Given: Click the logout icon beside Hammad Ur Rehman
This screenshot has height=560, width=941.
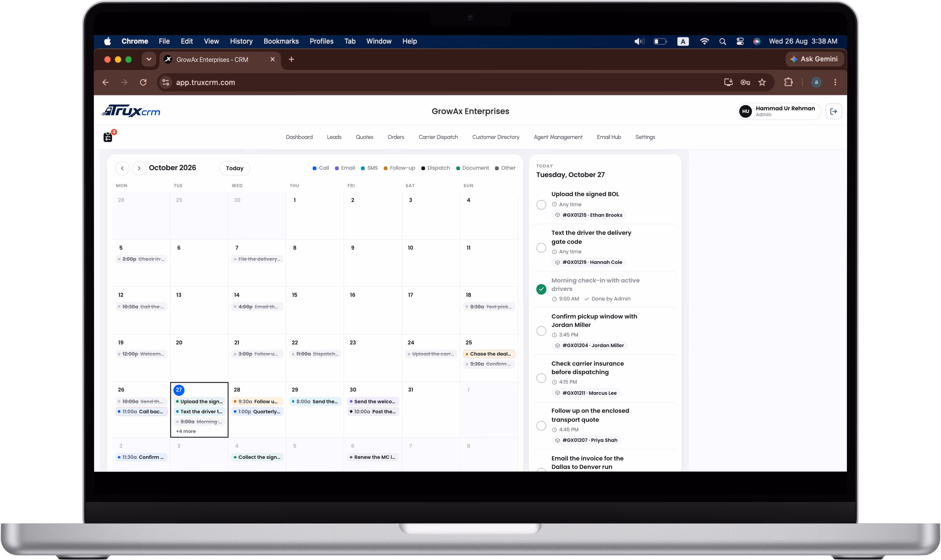Looking at the screenshot, I should click(x=833, y=111).
